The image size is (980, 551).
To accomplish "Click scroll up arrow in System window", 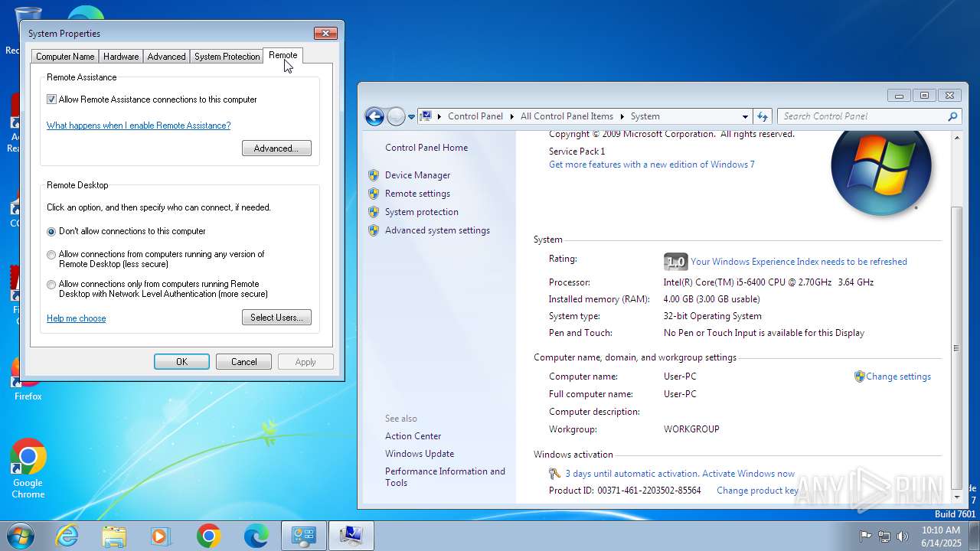I will [x=955, y=138].
